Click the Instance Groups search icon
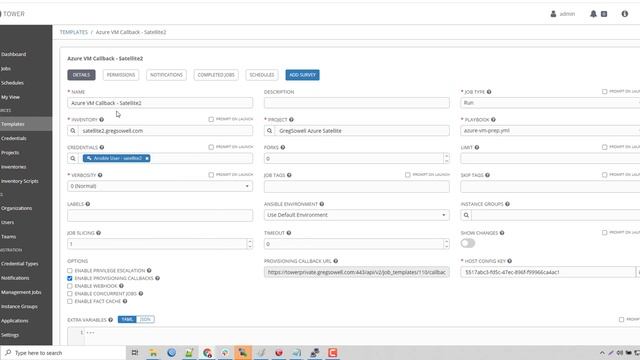The image size is (640, 360). click(466, 215)
